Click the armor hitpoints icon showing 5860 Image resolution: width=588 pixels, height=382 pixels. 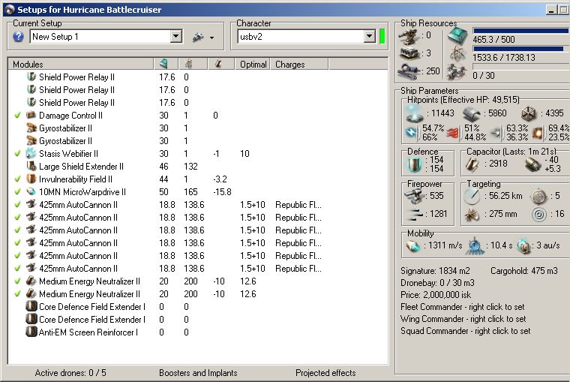point(471,114)
